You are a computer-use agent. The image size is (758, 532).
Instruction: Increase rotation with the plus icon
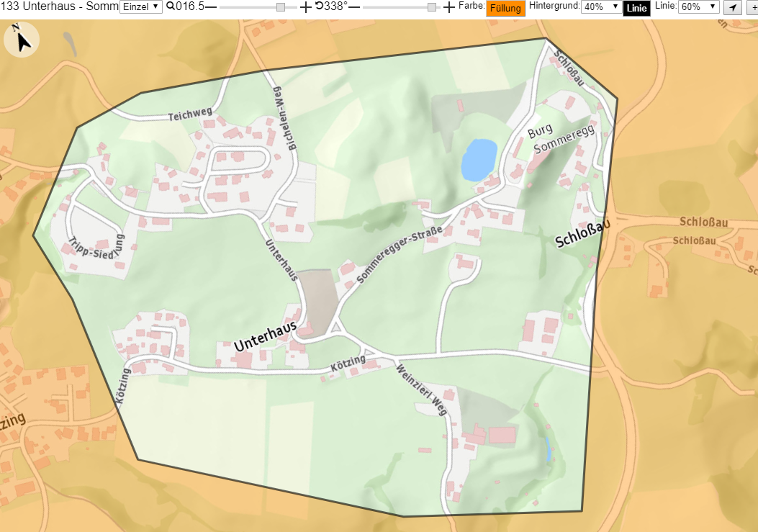coord(449,6)
